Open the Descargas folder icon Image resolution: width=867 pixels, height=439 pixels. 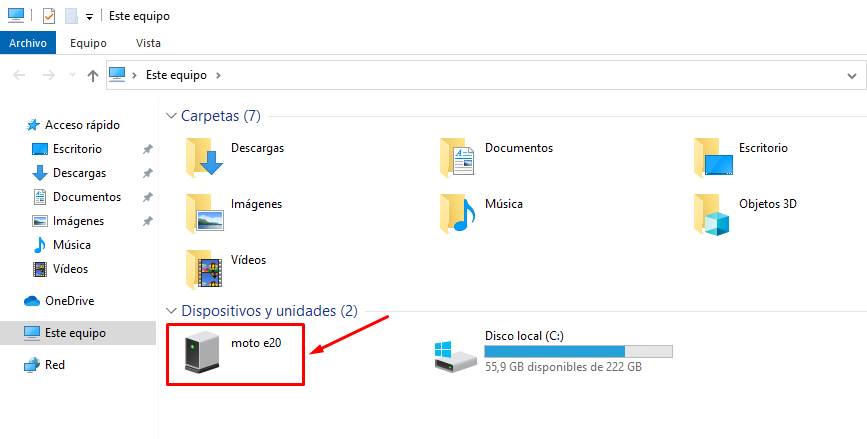click(205, 154)
